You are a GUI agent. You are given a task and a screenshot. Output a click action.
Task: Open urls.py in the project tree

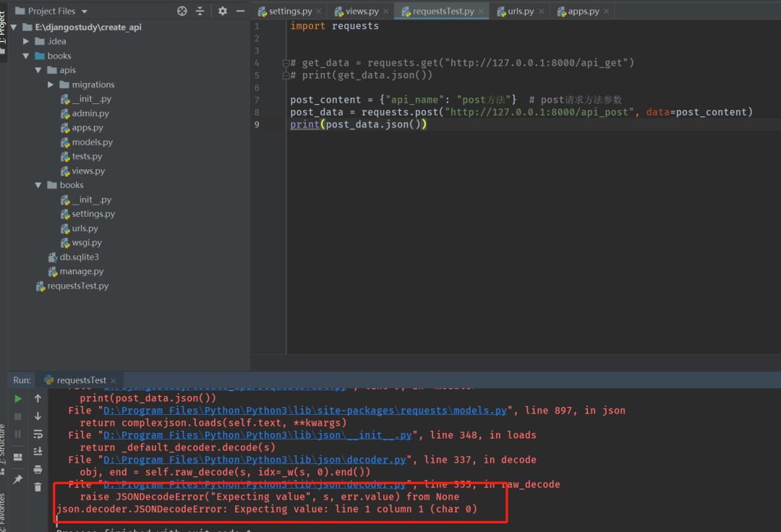point(80,228)
